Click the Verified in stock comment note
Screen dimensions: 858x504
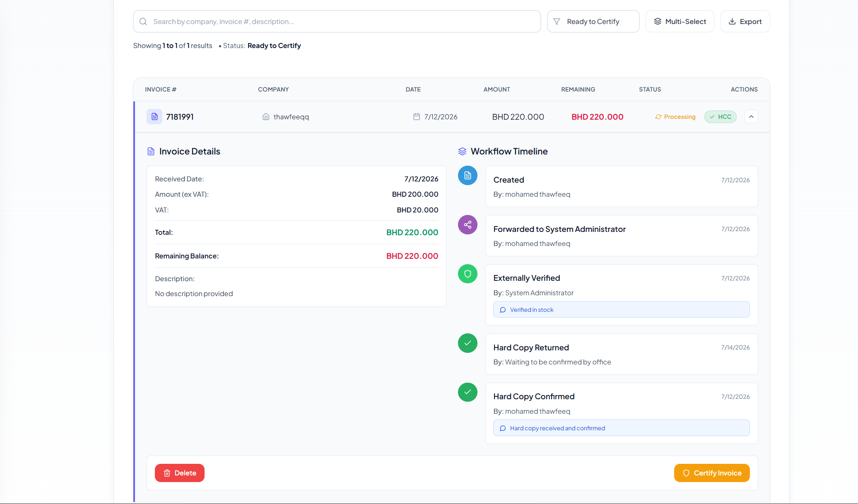(621, 310)
